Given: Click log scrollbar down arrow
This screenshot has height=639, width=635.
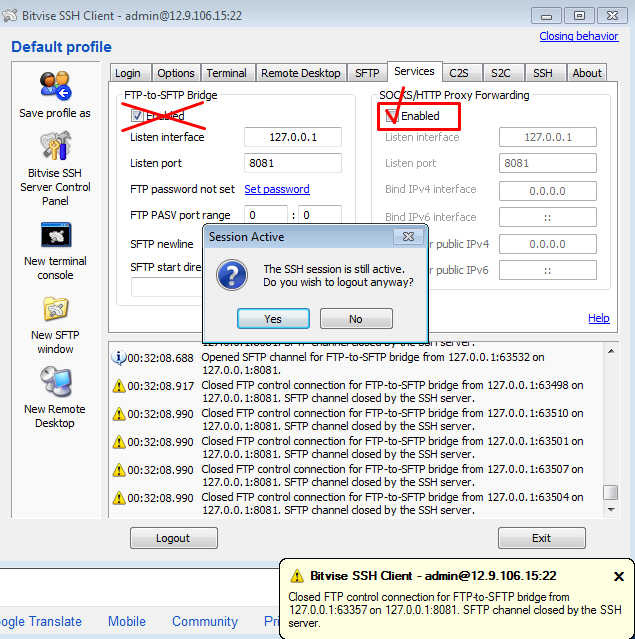Looking at the screenshot, I should click(611, 509).
